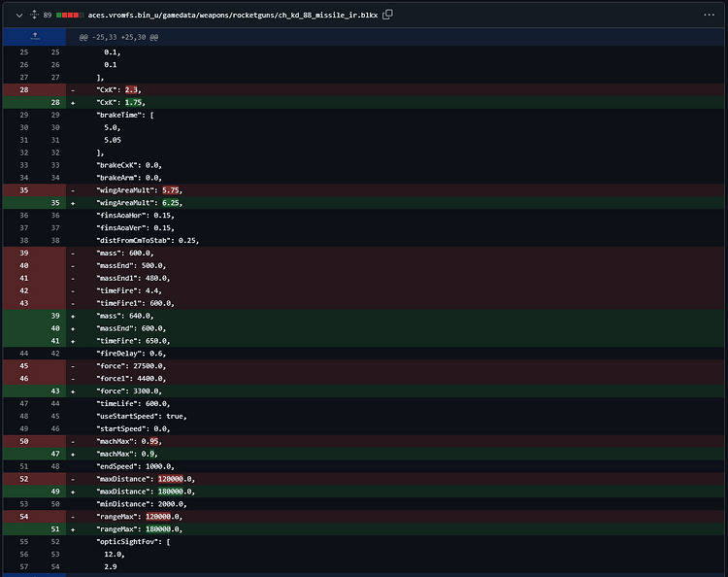The image size is (728, 577).
Task: Expand hidden lines above the hunk
Action: pyautogui.click(x=33, y=36)
